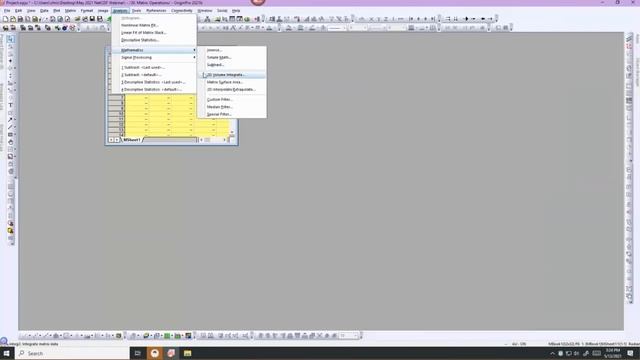640x360 pixels.
Task: Choose Descriptive Statistics Last used entry
Action: click(154, 82)
